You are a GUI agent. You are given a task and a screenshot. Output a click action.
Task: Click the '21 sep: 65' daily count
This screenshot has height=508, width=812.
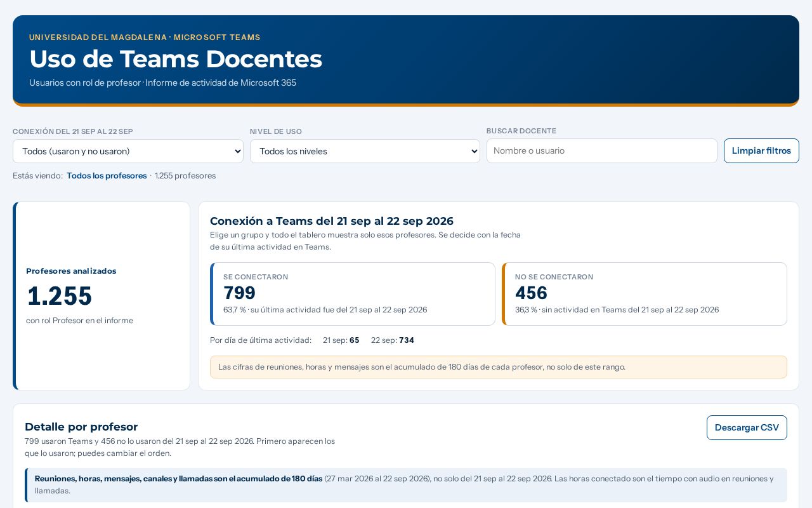(341, 340)
